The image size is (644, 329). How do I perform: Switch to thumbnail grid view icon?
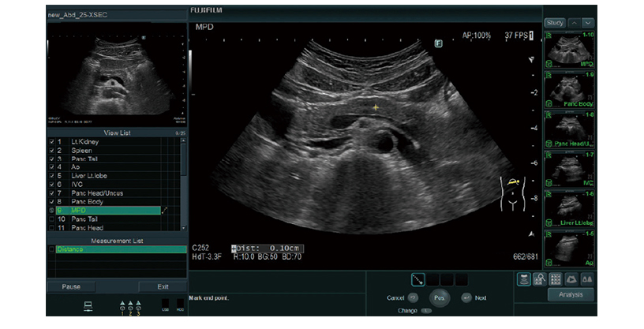[x=556, y=279]
